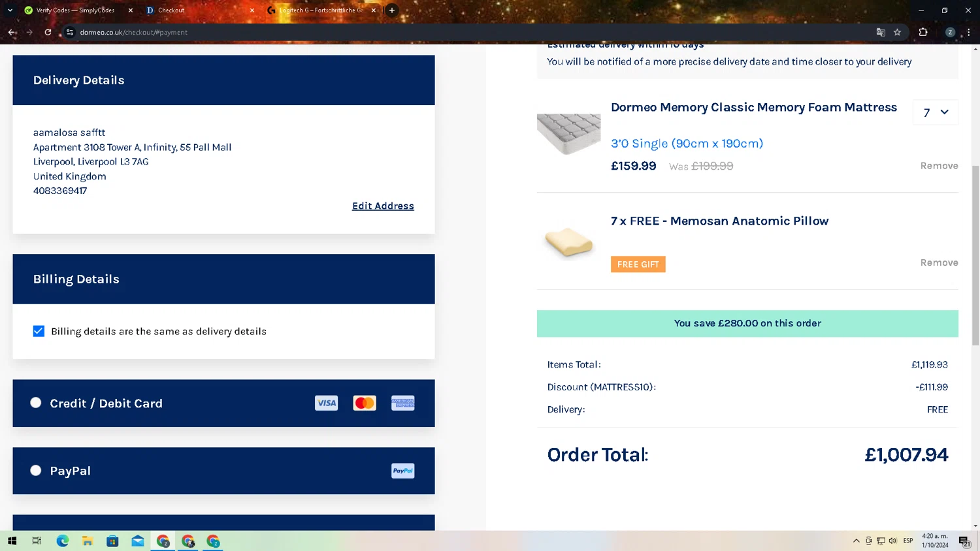This screenshot has width=980, height=551.
Task: Open the mattress quantity dropdown
Action: point(936,112)
